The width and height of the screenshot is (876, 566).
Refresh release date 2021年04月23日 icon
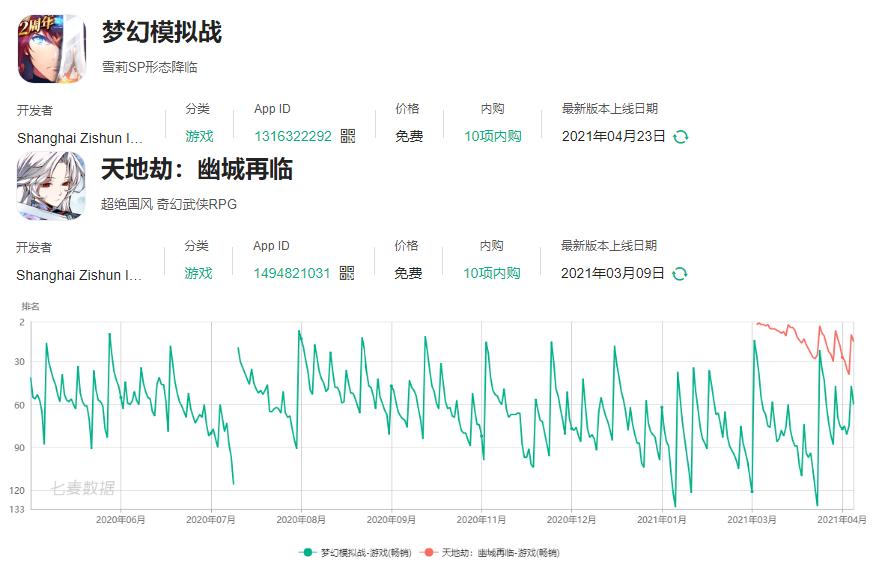[680, 136]
